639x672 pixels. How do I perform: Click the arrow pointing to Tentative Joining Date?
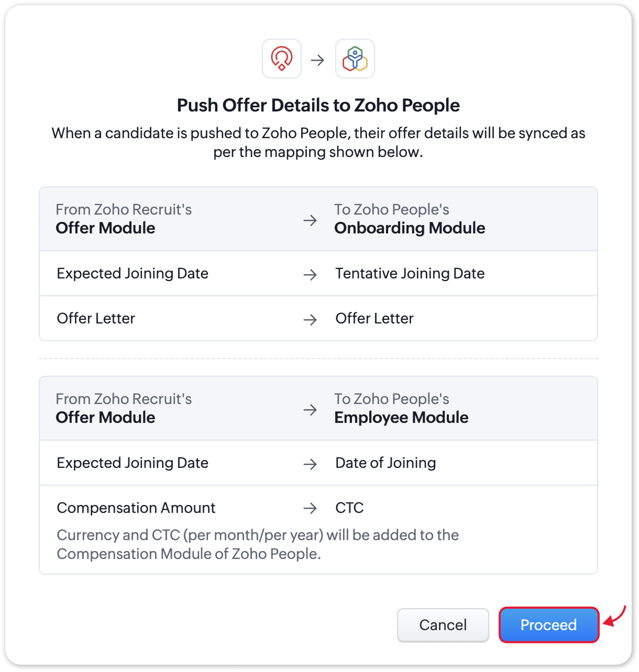(x=310, y=275)
